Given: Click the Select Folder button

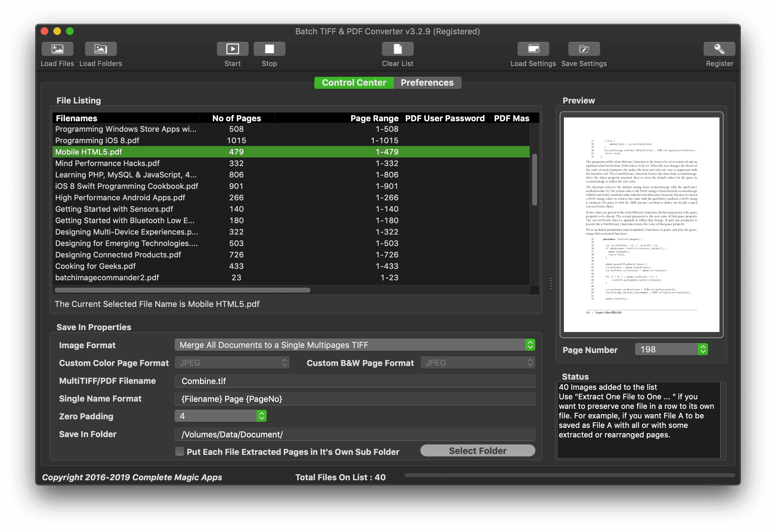Looking at the screenshot, I should [478, 450].
